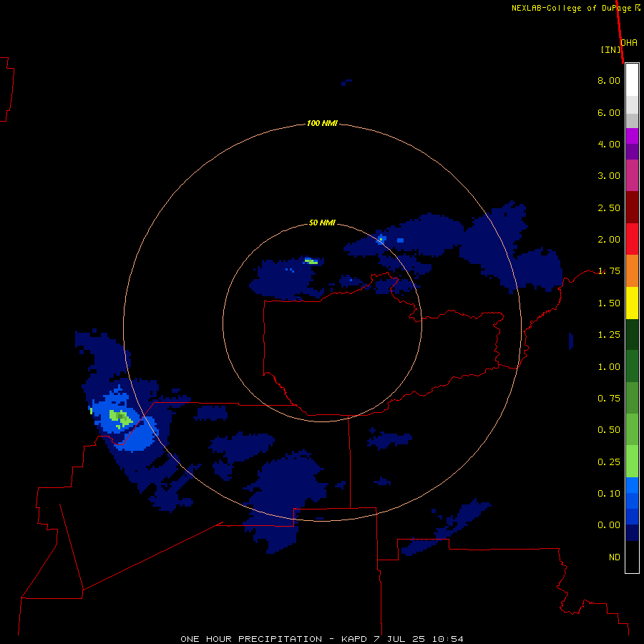Select the 0.50 legend value
This screenshot has height=644, width=644.
coord(609,430)
